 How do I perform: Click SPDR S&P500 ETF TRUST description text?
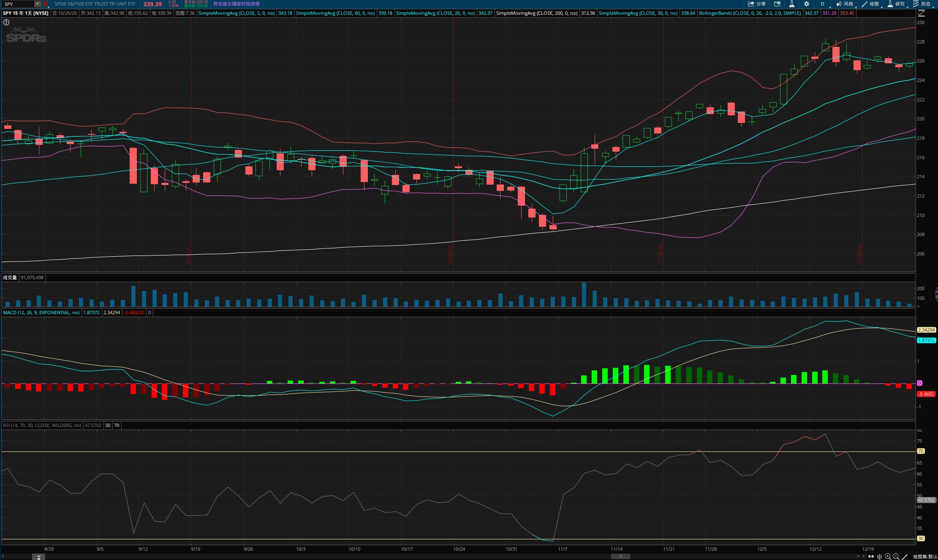[x=95, y=4]
